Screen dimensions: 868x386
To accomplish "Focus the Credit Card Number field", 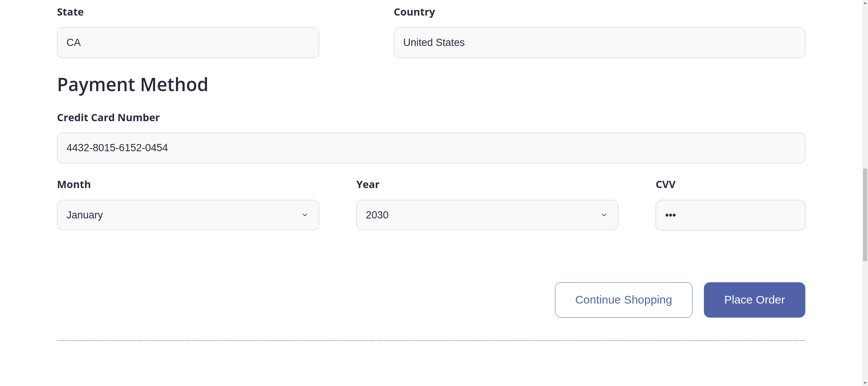I will tap(430, 148).
